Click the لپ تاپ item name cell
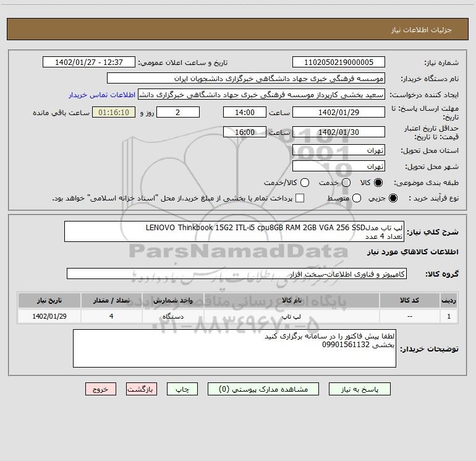 coord(291,316)
